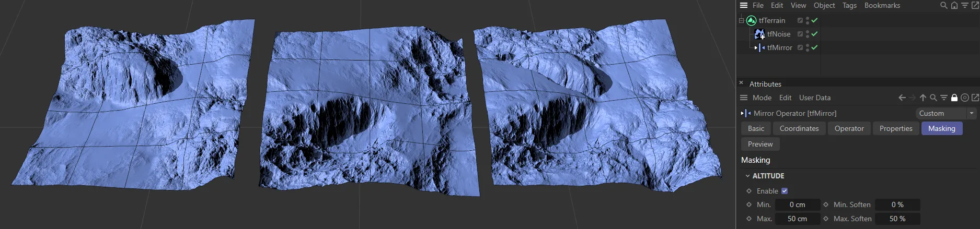Click the Coordinates tab button

tap(799, 128)
